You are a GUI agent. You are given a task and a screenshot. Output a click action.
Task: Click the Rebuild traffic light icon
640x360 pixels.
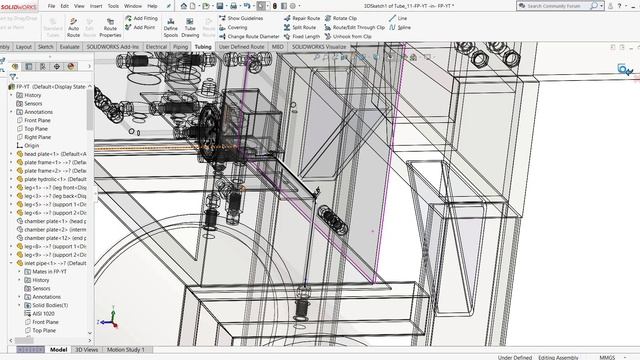275,6
